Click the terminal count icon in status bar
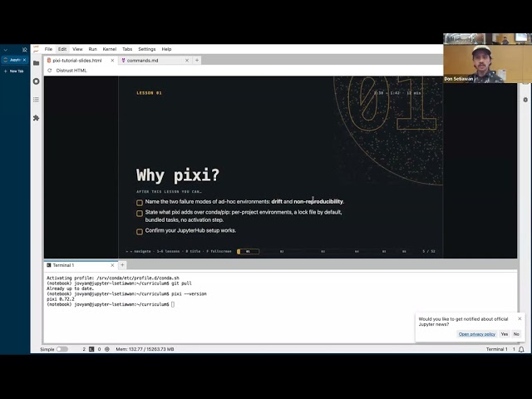 (x=91, y=349)
